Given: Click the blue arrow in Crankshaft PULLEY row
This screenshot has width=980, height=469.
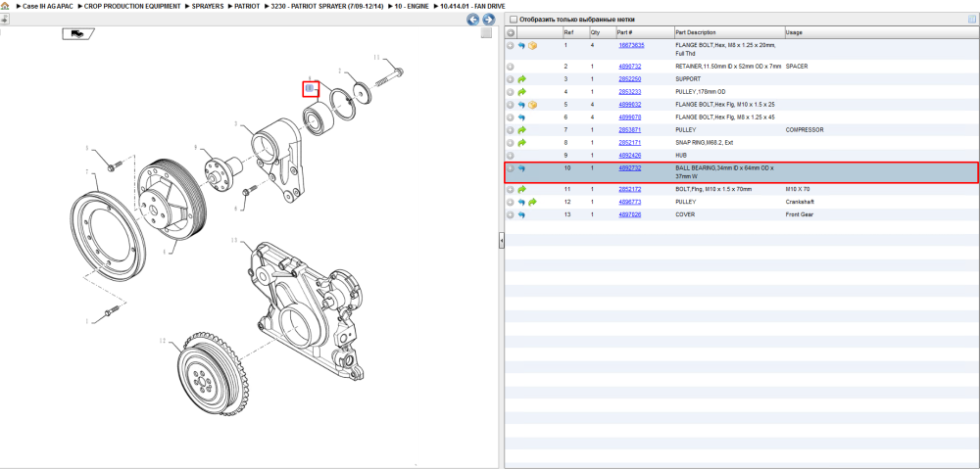Looking at the screenshot, I should [521, 203].
